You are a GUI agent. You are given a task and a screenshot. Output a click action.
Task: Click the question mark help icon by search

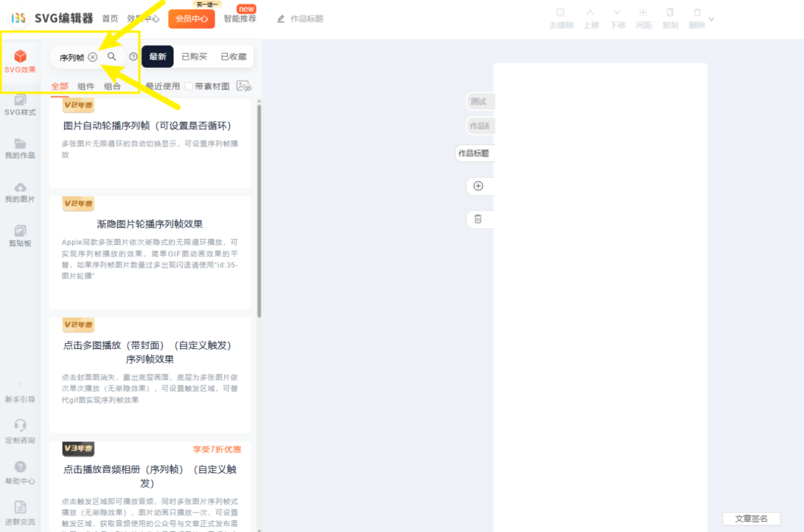[133, 57]
